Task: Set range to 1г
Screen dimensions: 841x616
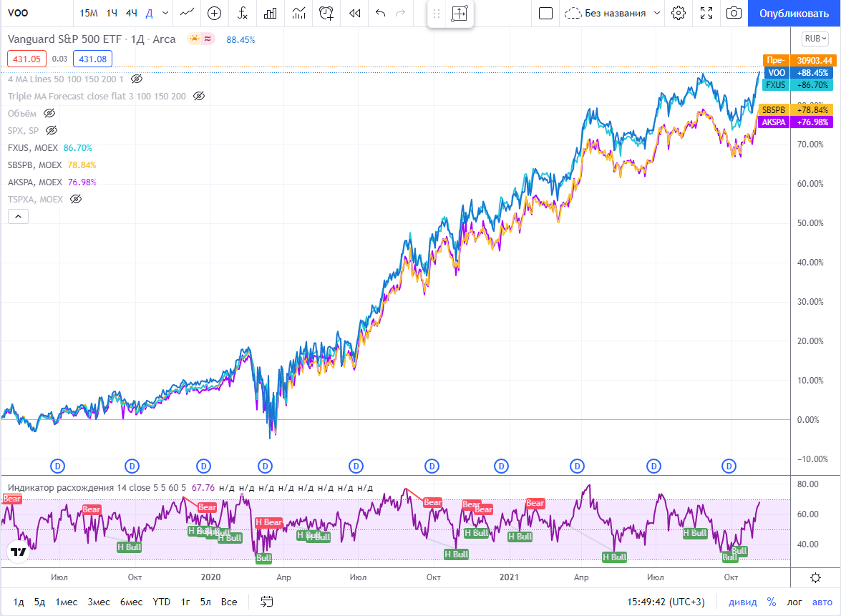Action: point(185,602)
